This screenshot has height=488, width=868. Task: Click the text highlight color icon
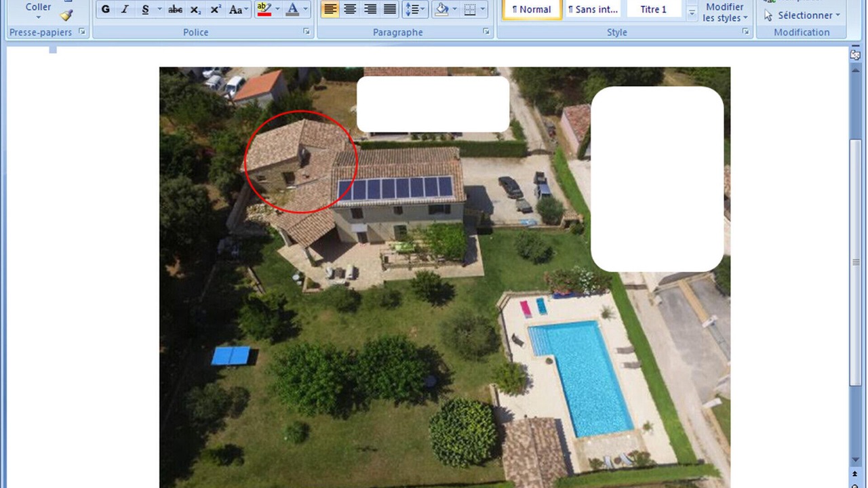264,9
